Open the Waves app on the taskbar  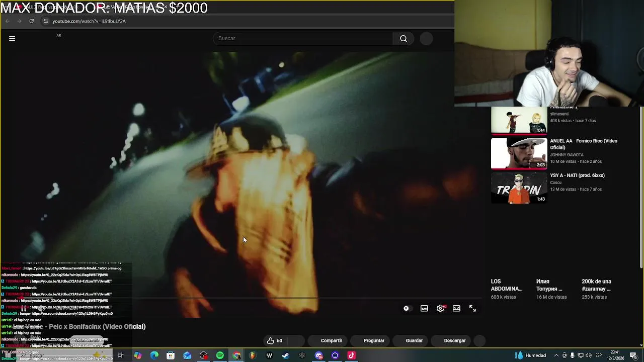pyautogui.click(x=269, y=355)
